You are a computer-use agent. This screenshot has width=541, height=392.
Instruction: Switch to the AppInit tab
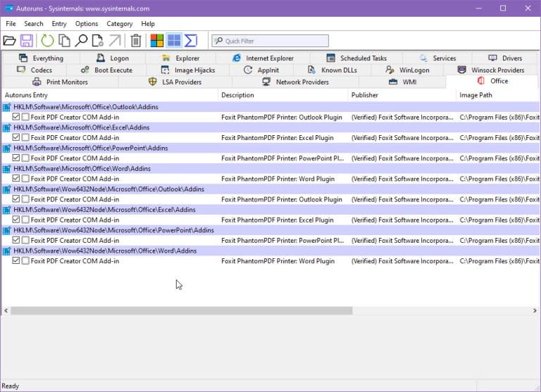coord(261,70)
